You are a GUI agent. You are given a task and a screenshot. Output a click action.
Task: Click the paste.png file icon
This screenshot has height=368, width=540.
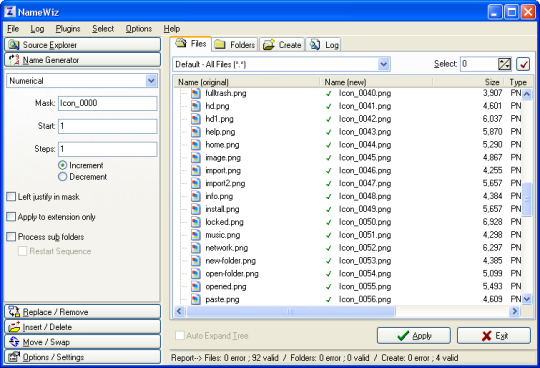pyautogui.click(x=196, y=299)
